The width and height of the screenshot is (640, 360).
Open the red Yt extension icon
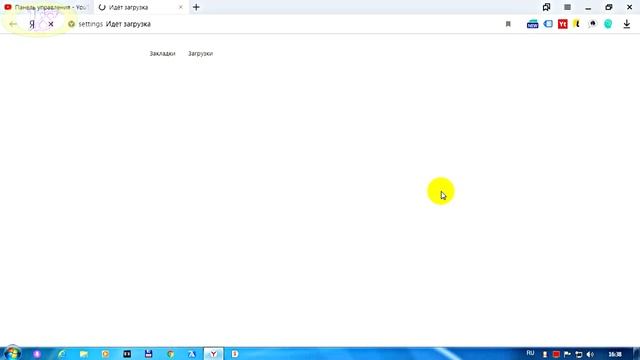(x=563, y=24)
